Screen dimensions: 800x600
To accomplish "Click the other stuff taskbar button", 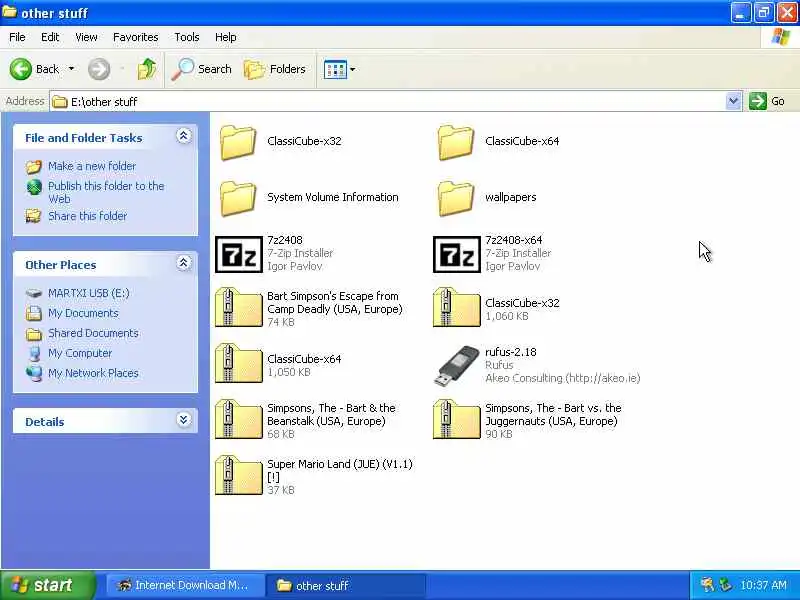I will (x=346, y=585).
